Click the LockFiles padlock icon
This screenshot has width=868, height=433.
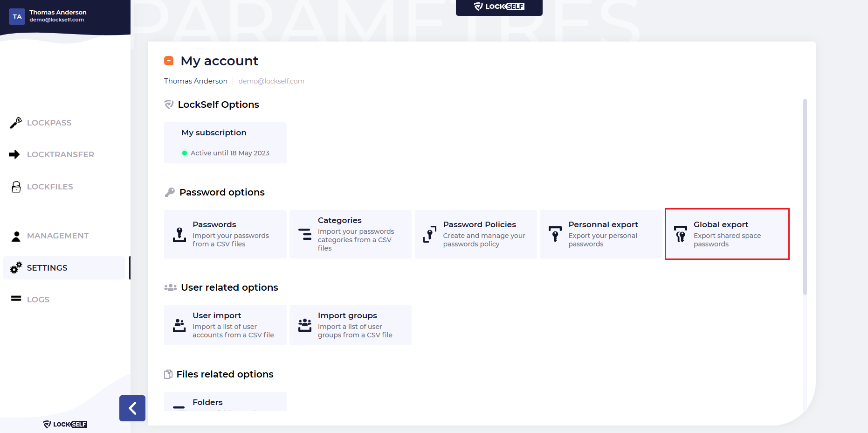pos(16,187)
